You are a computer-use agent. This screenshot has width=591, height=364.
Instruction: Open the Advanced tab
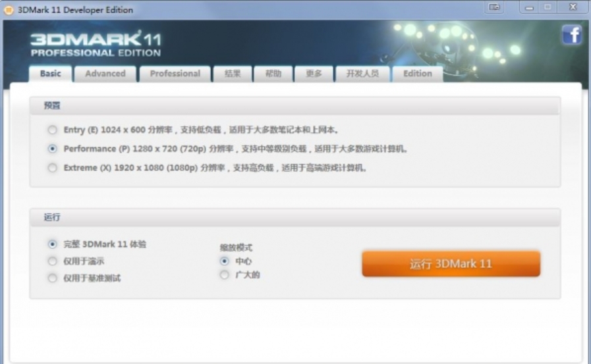point(105,74)
